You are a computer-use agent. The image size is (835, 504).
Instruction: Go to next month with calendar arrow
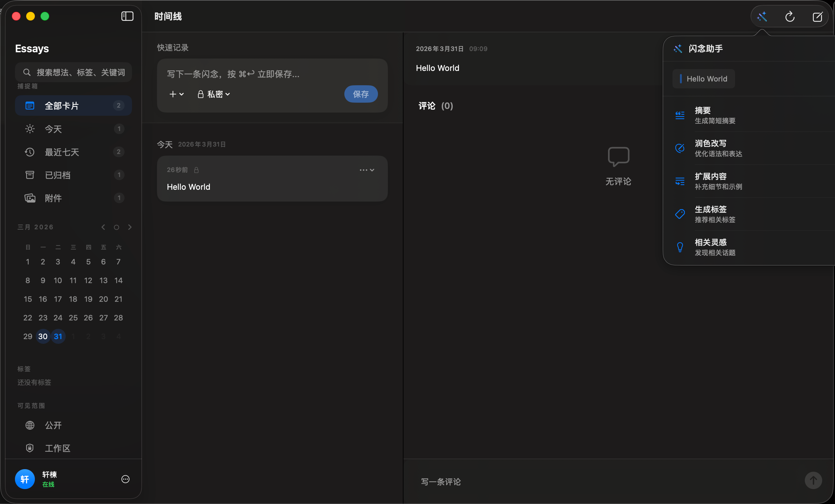[130, 227]
